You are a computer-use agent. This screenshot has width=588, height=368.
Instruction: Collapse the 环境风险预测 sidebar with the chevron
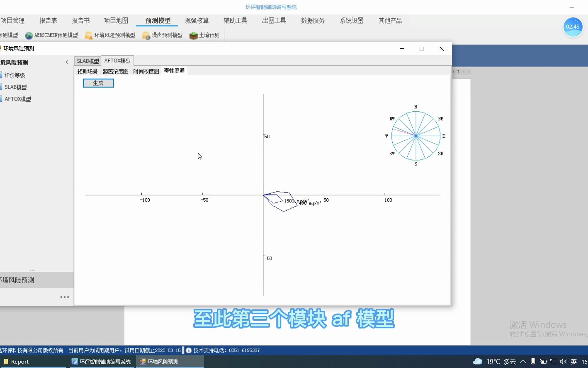pyautogui.click(x=67, y=62)
